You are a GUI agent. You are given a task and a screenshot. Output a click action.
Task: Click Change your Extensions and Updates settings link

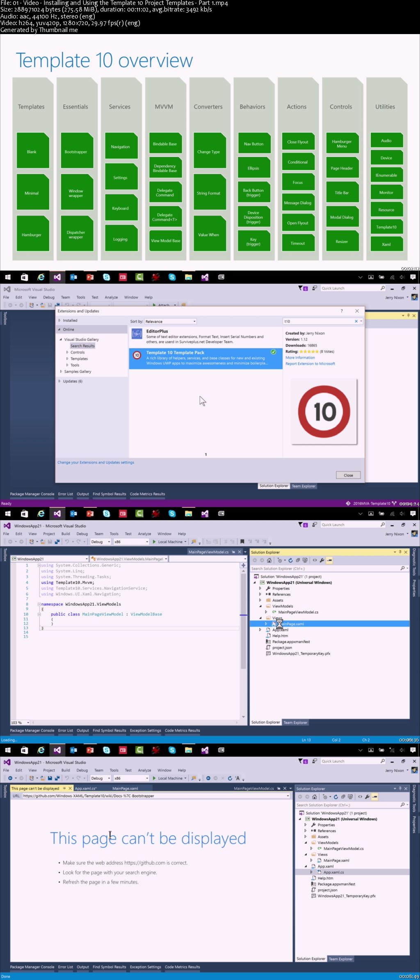tap(96, 462)
